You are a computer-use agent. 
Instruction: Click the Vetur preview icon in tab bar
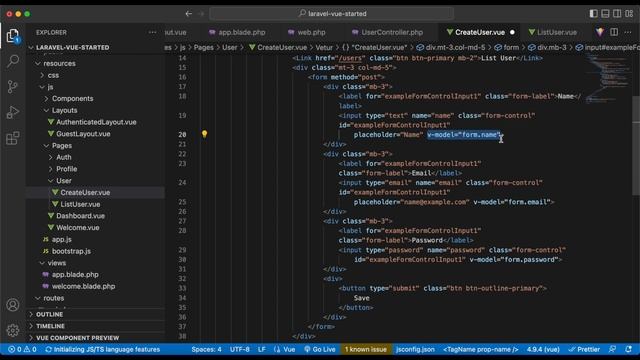[600, 32]
